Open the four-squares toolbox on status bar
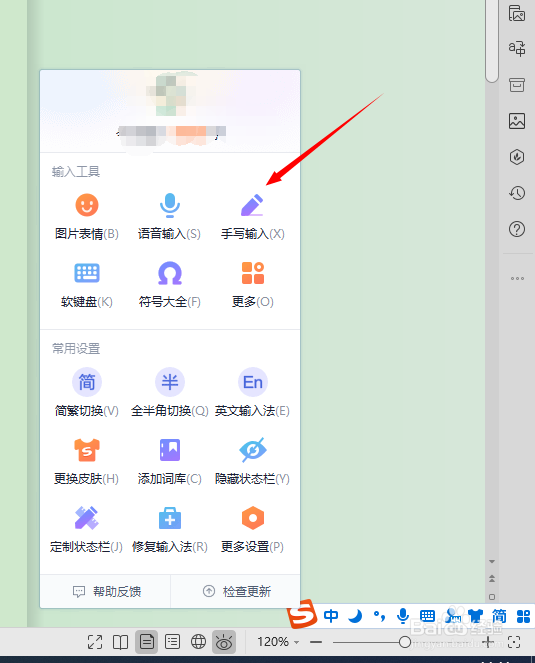The width and height of the screenshot is (535, 663). [523, 616]
